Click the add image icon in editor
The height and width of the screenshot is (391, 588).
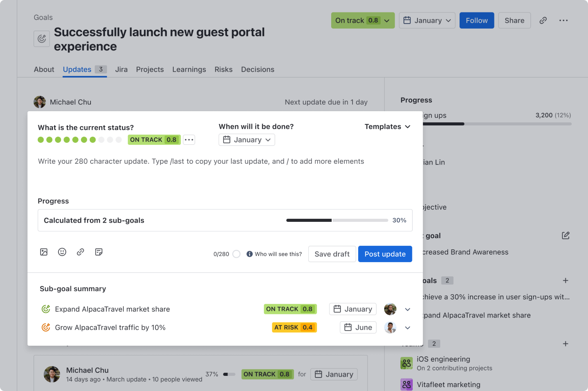pyautogui.click(x=44, y=252)
